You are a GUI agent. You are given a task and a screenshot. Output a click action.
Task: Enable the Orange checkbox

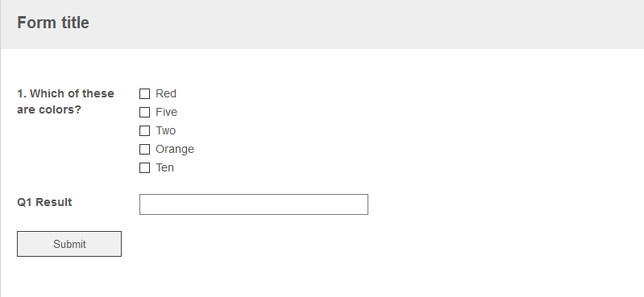[144, 150]
